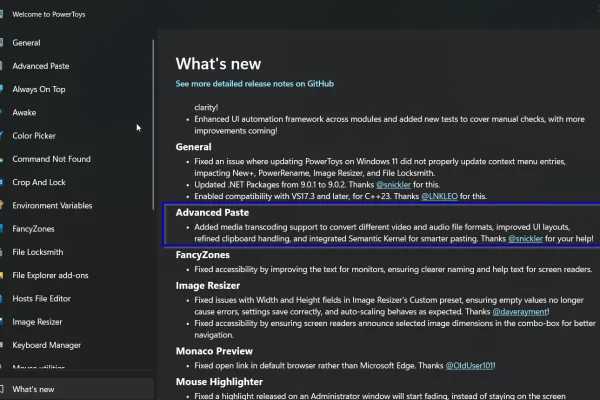
Task: Open @snickler link in .NET Packages line
Action: (393, 185)
